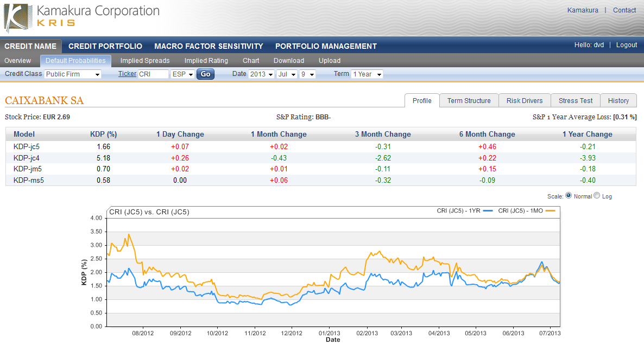The height and width of the screenshot is (346, 644).
Task: Open PORTFOLIO MANAGEMENT section
Action: coord(326,46)
